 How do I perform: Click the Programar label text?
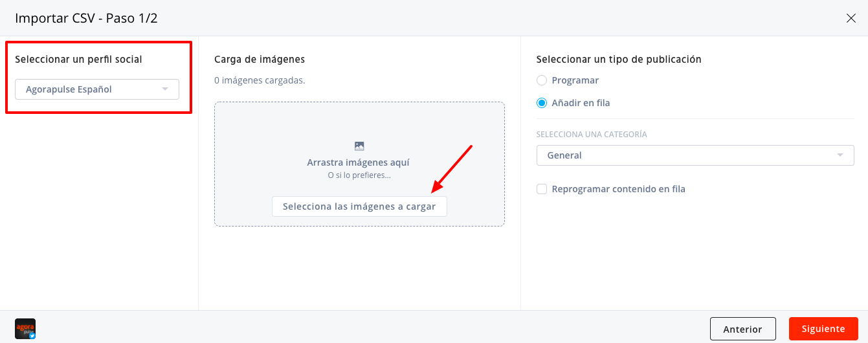[575, 80]
